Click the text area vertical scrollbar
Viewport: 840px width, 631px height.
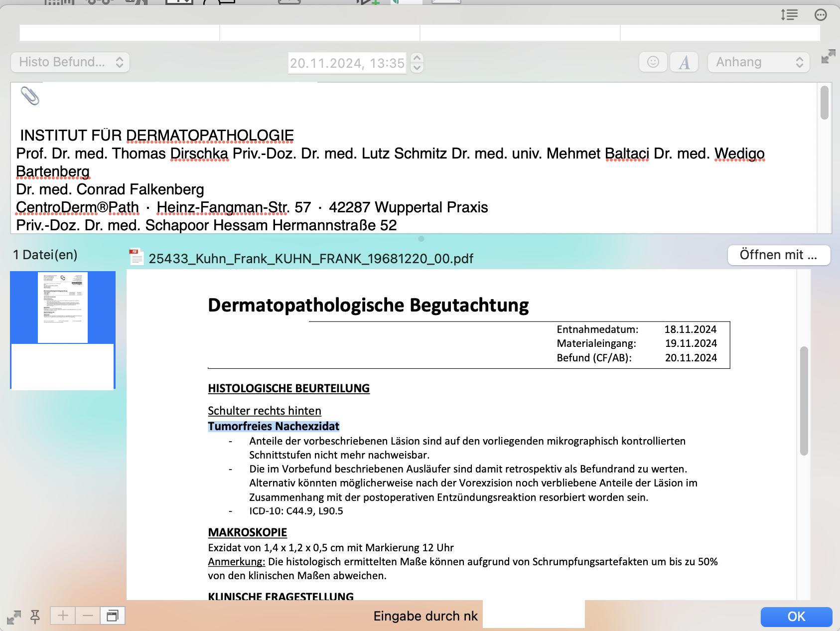pos(825,103)
